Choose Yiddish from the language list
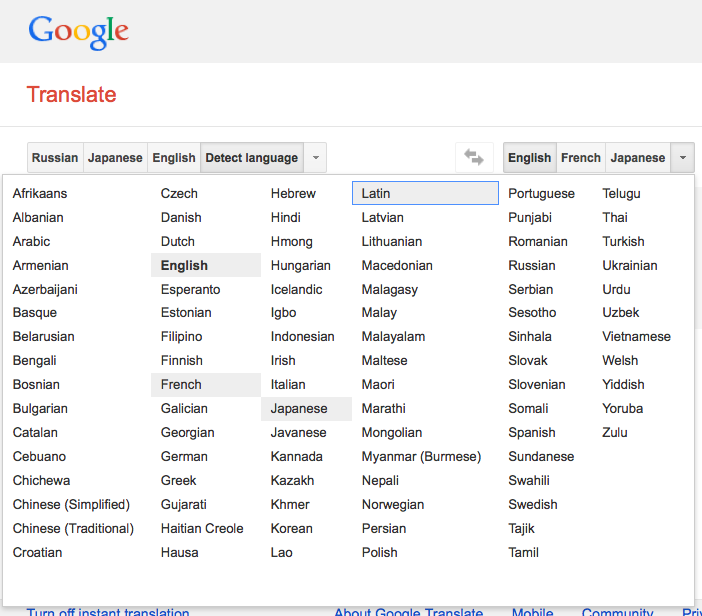 point(623,385)
